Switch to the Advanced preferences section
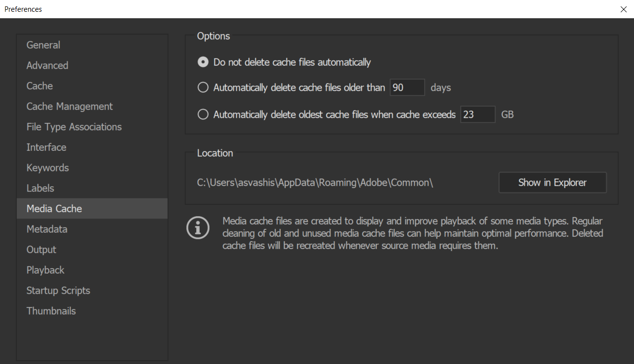The width and height of the screenshot is (634, 364). point(47,65)
